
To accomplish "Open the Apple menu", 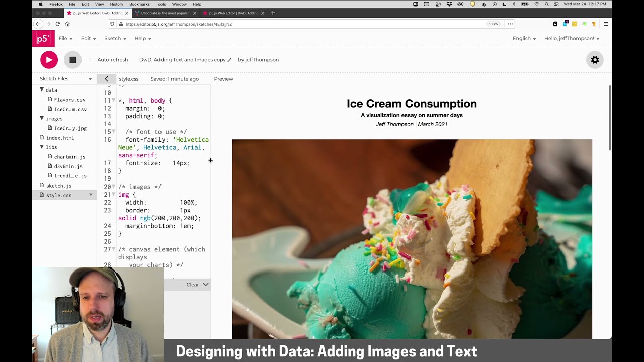I will click(x=41, y=4).
